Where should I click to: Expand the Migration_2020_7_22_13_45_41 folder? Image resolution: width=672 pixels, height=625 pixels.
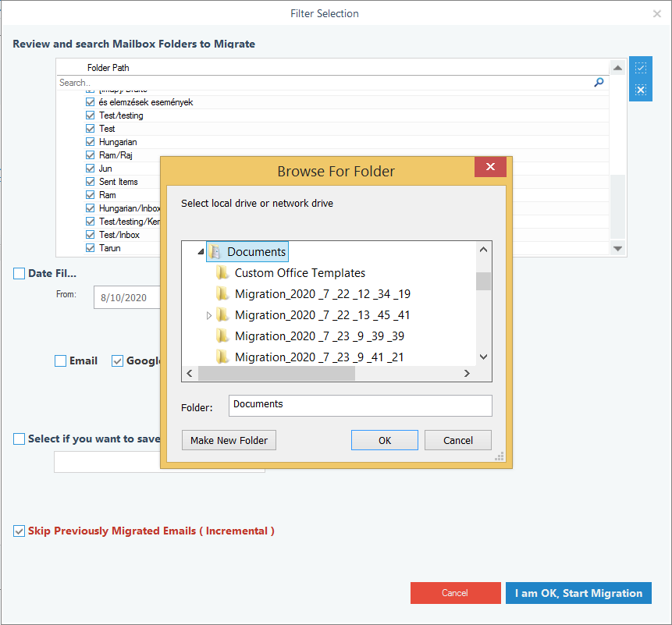tap(208, 315)
